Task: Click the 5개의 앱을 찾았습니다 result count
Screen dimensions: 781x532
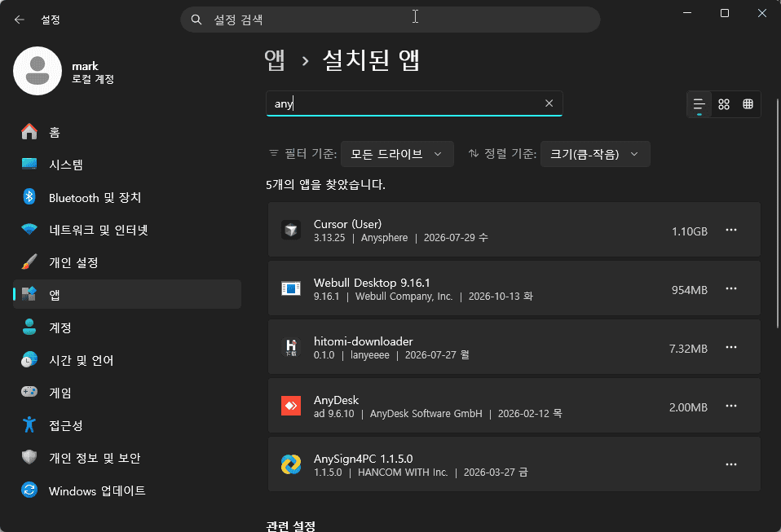Action: (x=326, y=185)
